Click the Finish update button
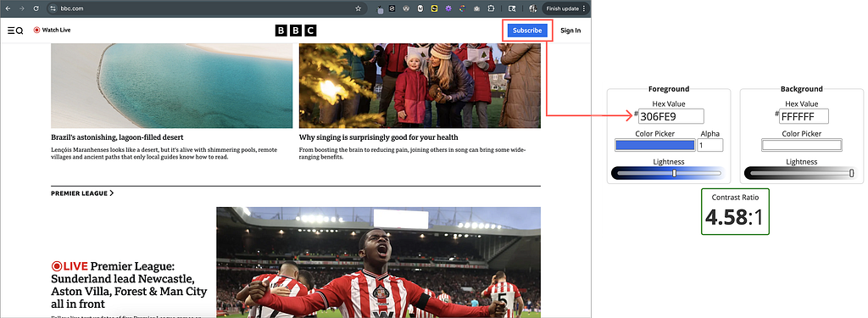 (x=565, y=8)
